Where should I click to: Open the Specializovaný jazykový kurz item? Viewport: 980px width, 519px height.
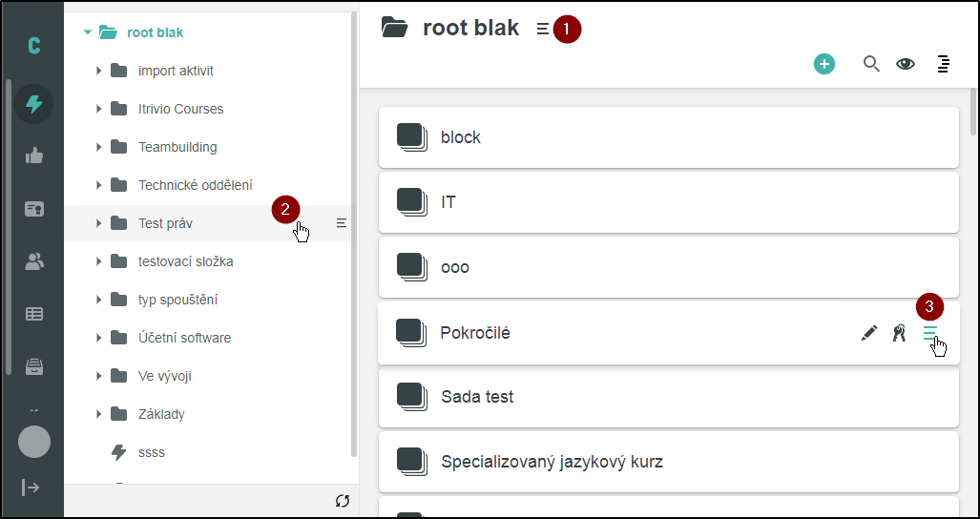point(552,462)
